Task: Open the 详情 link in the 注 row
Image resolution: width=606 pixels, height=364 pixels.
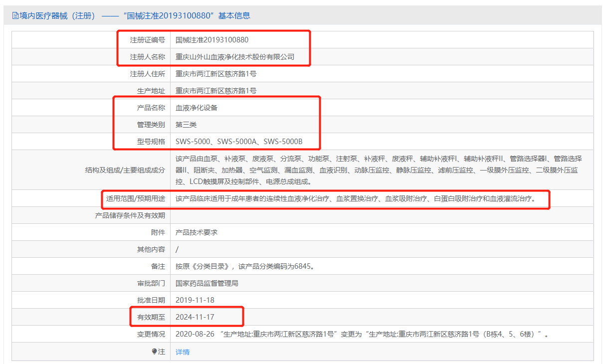Action: 183,352
